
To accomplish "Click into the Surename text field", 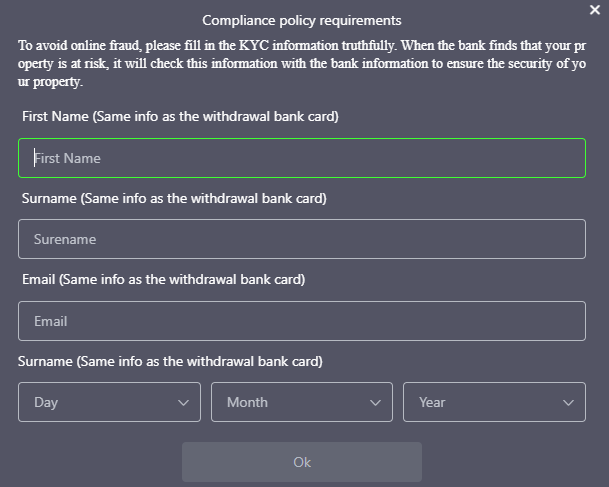I will tap(301, 240).
